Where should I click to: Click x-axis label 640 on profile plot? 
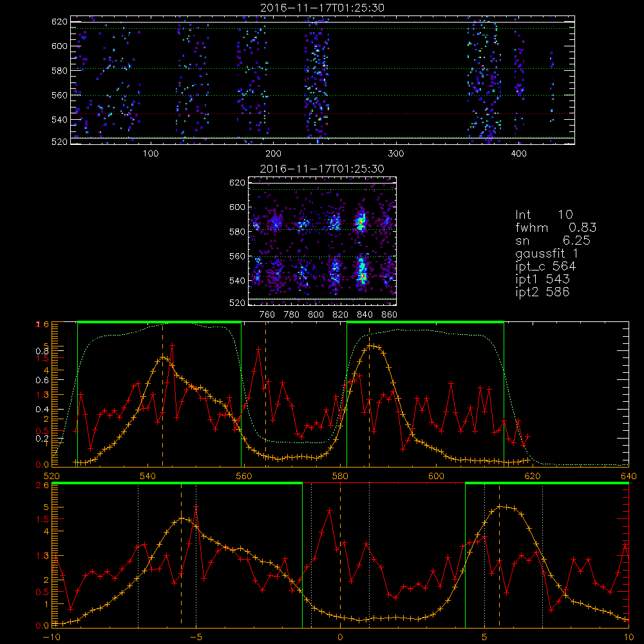pos(629,476)
